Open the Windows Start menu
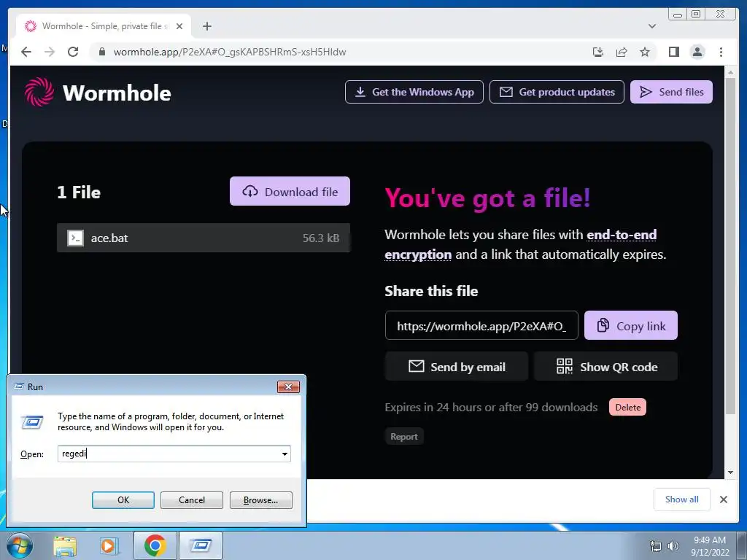This screenshot has width=747, height=560. (20, 545)
